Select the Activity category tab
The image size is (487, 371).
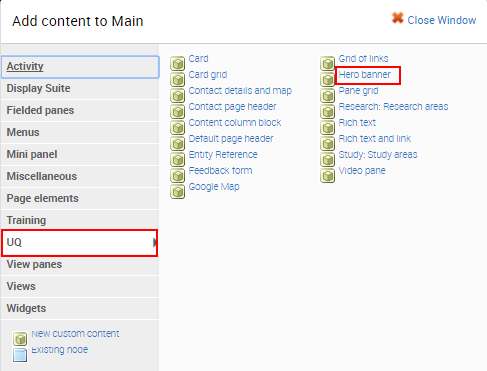click(x=80, y=67)
